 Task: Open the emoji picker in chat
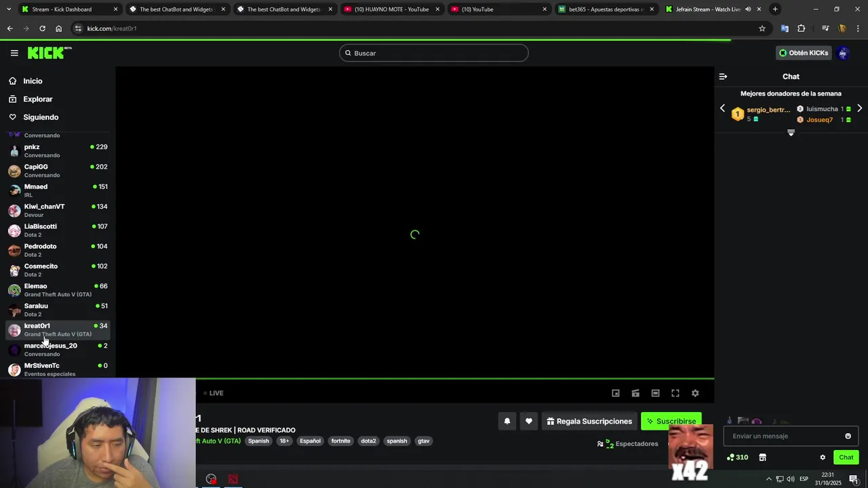[x=848, y=436]
